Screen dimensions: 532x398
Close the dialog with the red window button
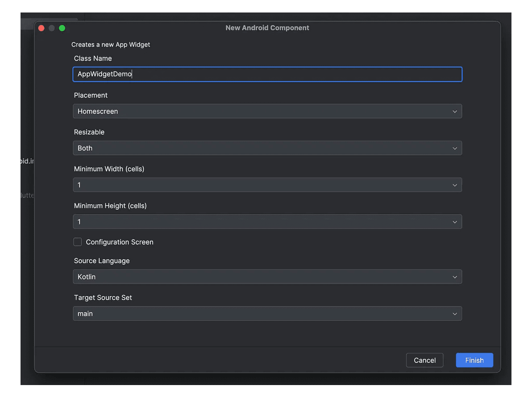pyautogui.click(x=42, y=28)
